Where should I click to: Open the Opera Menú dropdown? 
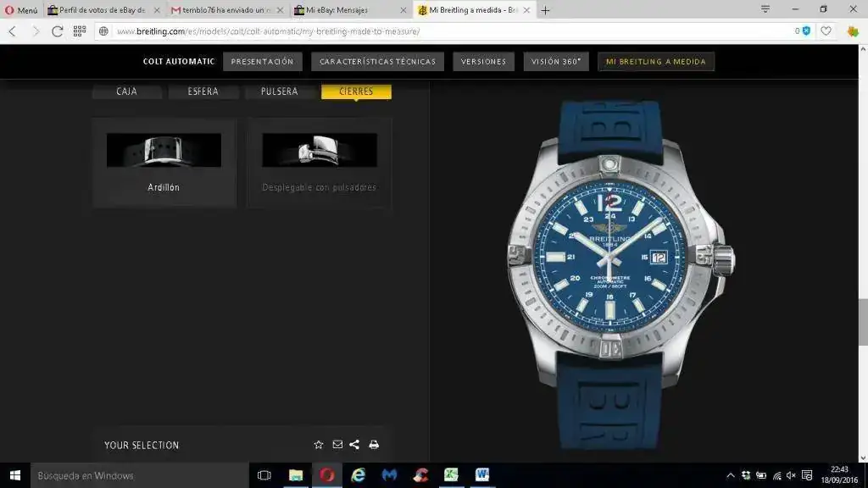21,10
